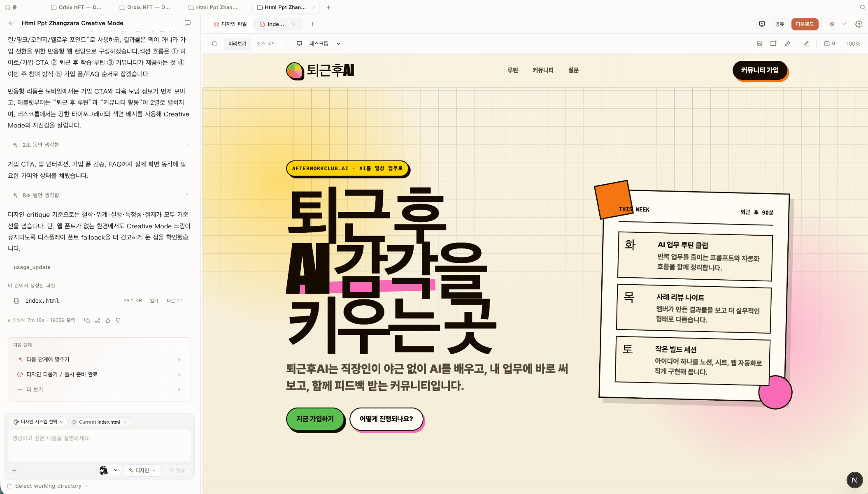Click the orange 다운로드 button
The image size is (868, 494).
(805, 24)
